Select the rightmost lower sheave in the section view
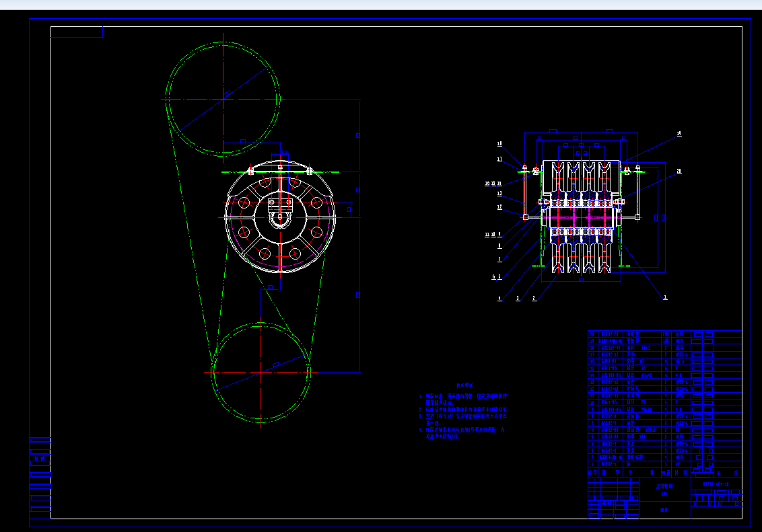Image resolution: width=762 pixels, height=532 pixels. click(605, 258)
